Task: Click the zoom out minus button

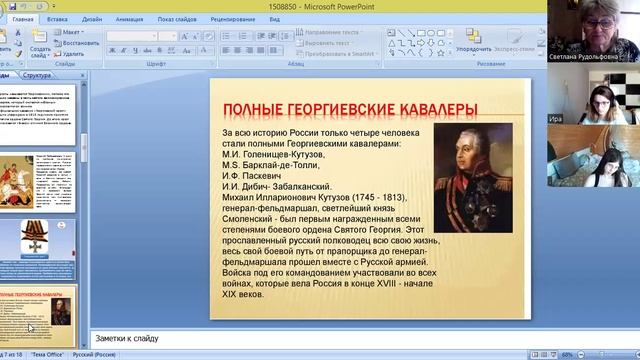Action: tap(581, 355)
